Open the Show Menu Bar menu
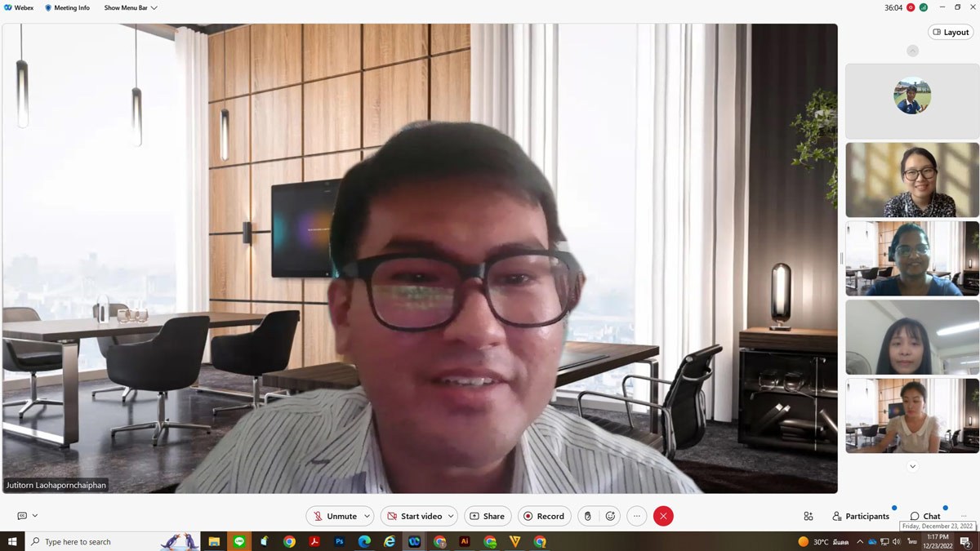This screenshot has width=980, height=551. tap(130, 8)
